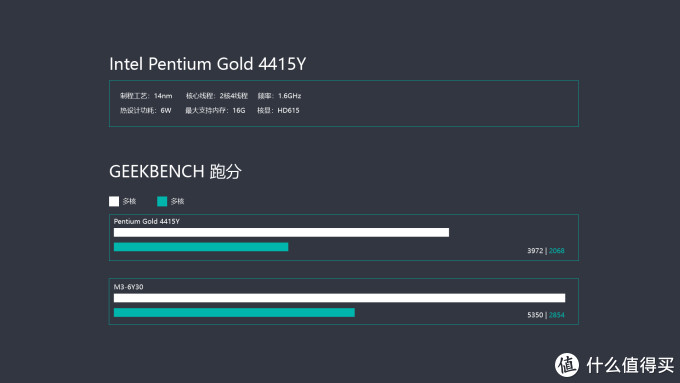The height and width of the screenshot is (383, 680).
Task: Click the teal 2068 score value
Action: click(557, 251)
